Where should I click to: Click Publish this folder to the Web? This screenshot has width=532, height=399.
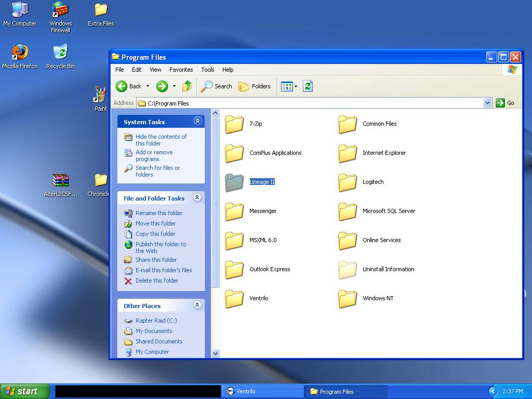click(161, 247)
